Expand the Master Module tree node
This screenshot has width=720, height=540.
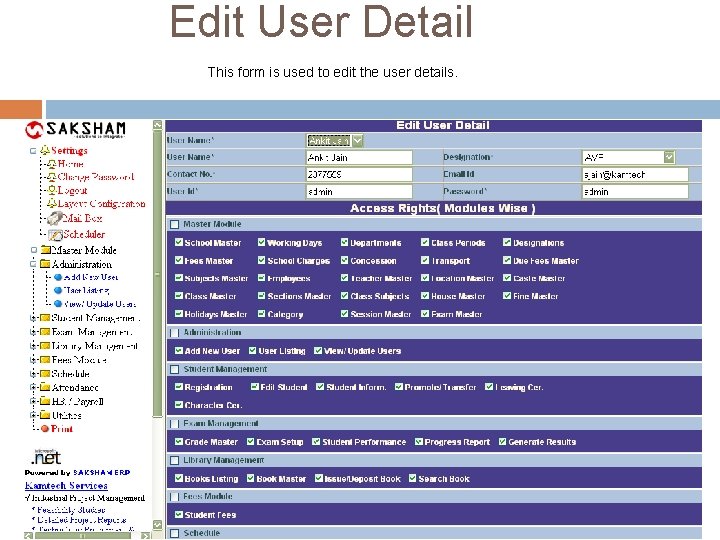point(34,250)
